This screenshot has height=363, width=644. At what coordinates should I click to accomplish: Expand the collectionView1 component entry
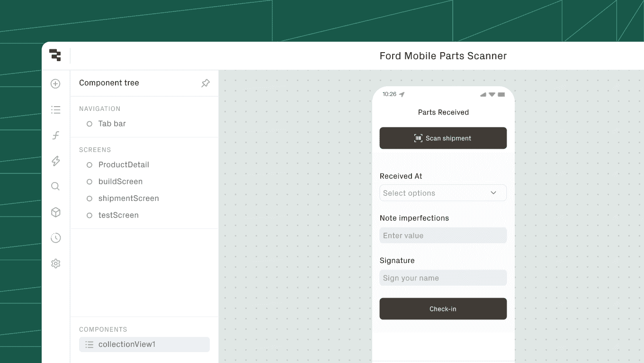89,345
